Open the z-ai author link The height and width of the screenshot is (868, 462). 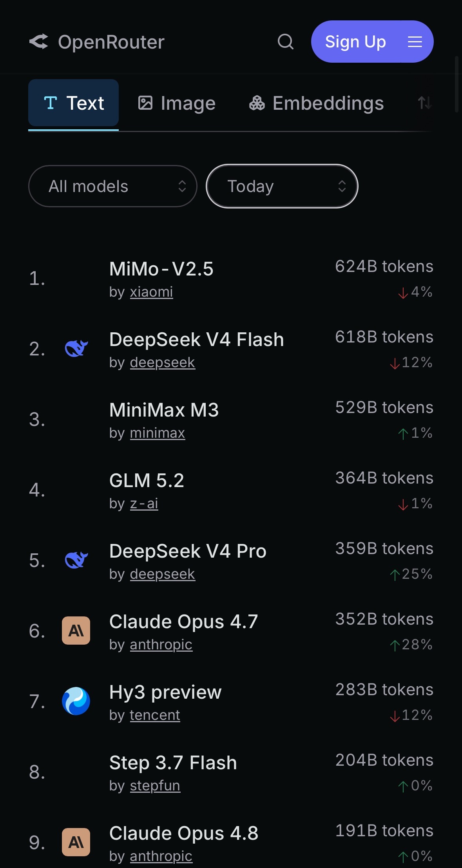pos(144,504)
